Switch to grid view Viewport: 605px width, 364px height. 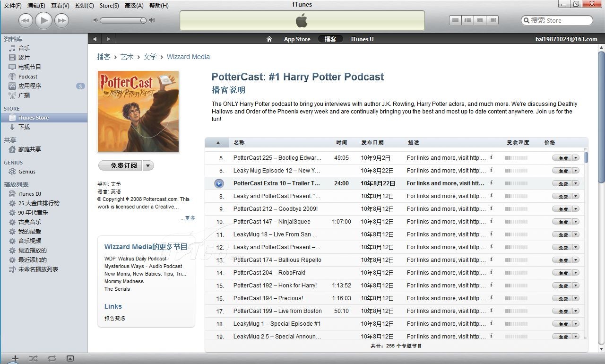pyautogui.click(x=480, y=20)
